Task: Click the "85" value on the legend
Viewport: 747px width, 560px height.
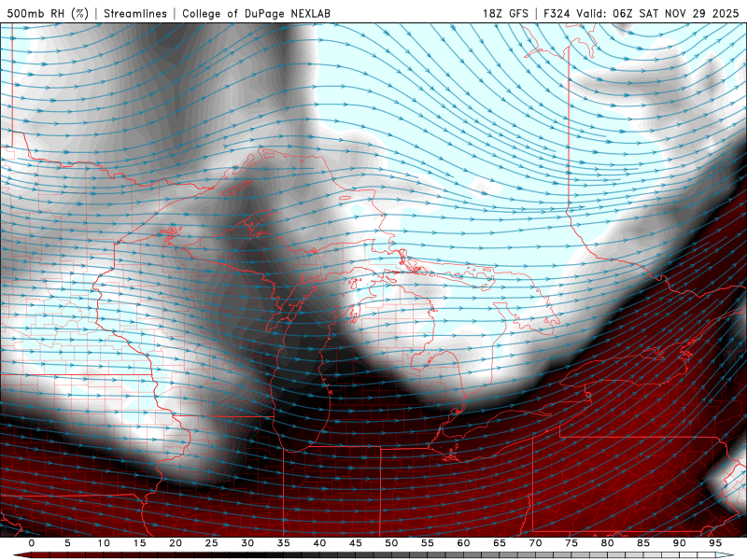Action: click(643, 543)
